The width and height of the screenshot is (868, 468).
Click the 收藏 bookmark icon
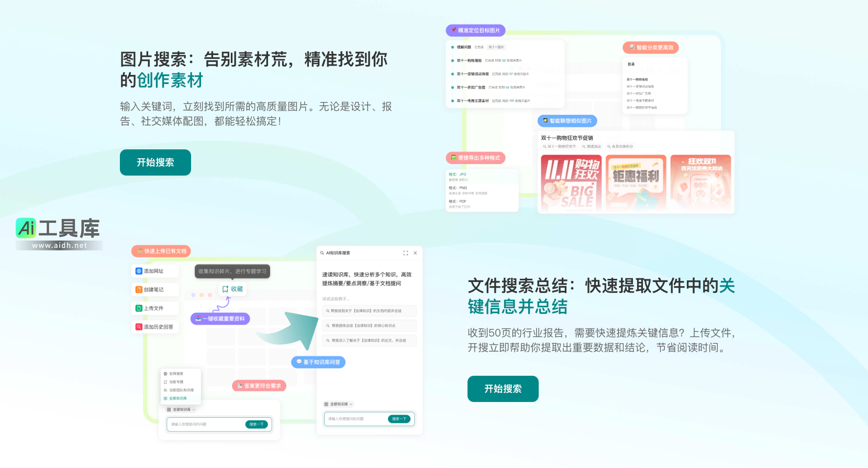[x=226, y=289]
